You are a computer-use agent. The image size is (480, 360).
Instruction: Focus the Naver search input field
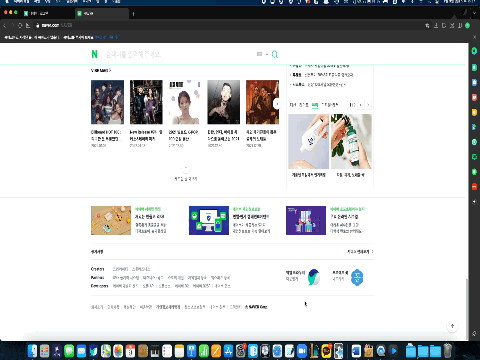coord(180,54)
